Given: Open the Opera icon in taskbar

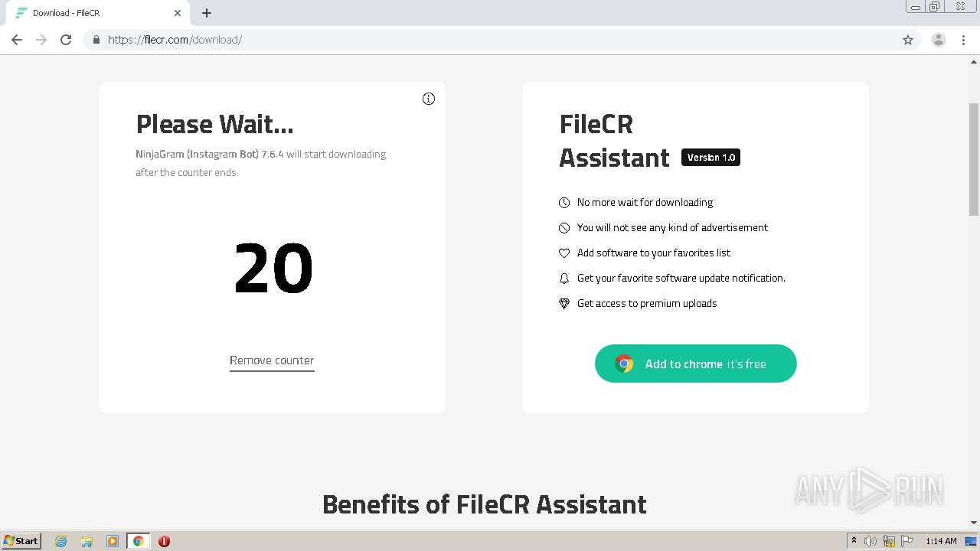Looking at the screenshot, I should coord(164,541).
